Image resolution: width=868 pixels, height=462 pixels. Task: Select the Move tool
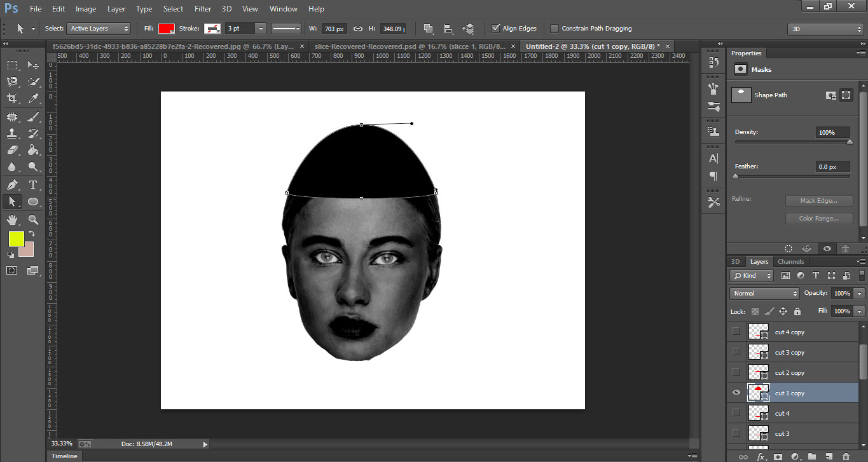click(33, 65)
